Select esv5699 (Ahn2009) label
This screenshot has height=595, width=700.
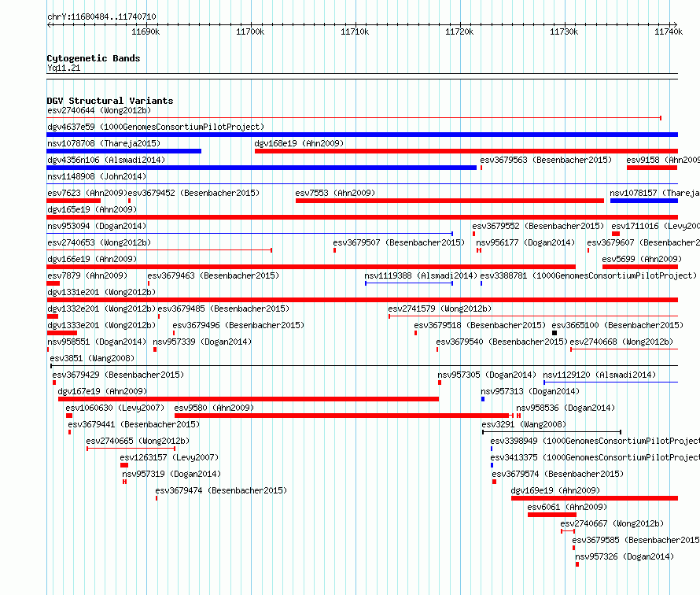click(642, 259)
